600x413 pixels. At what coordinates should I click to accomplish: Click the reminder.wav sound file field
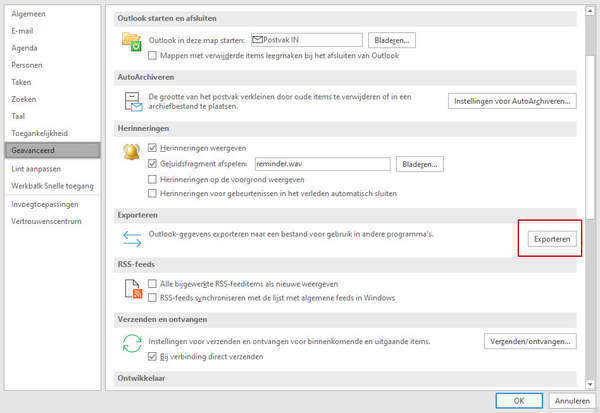(x=323, y=164)
